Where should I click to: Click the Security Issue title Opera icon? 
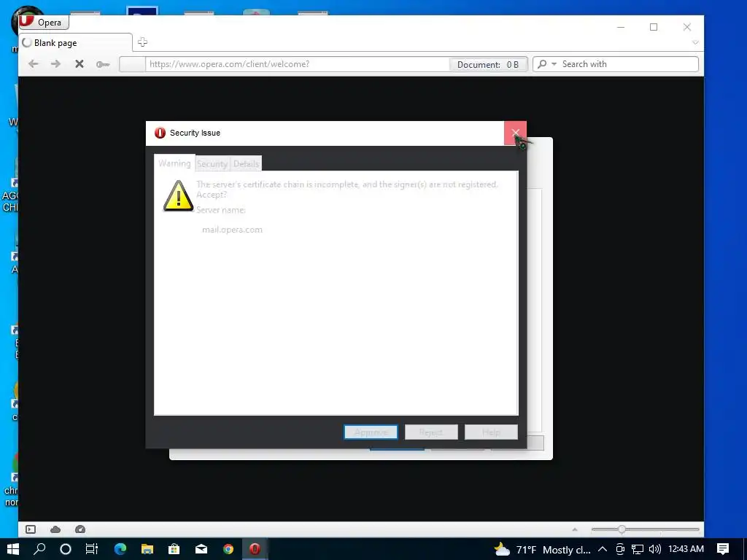[x=160, y=133]
